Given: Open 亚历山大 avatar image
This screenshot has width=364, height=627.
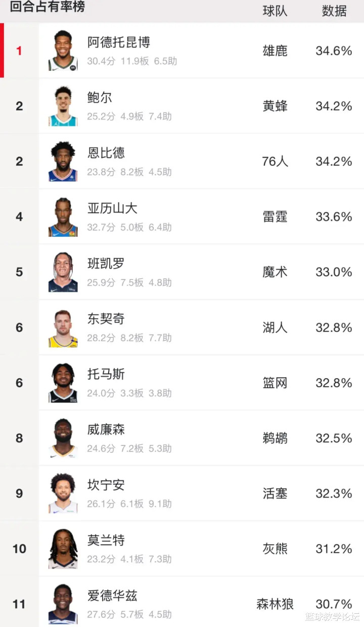Looking at the screenshot, I should click(63, 216).
